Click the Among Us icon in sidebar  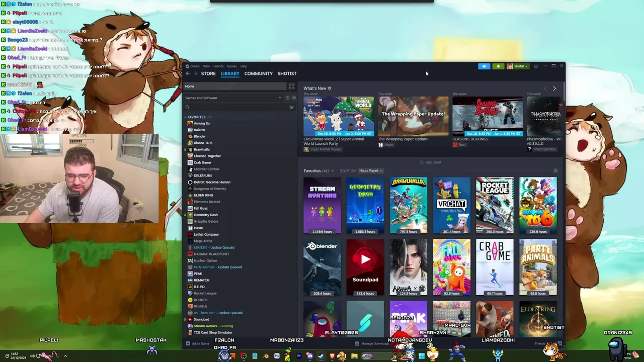[190, 123]
